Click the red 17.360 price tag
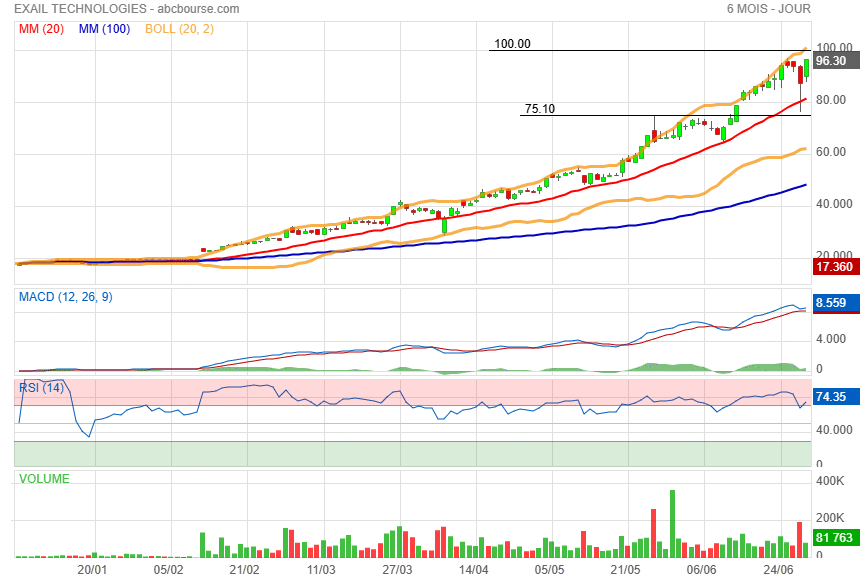Screen dimensions: 860x580 (834, 267)
